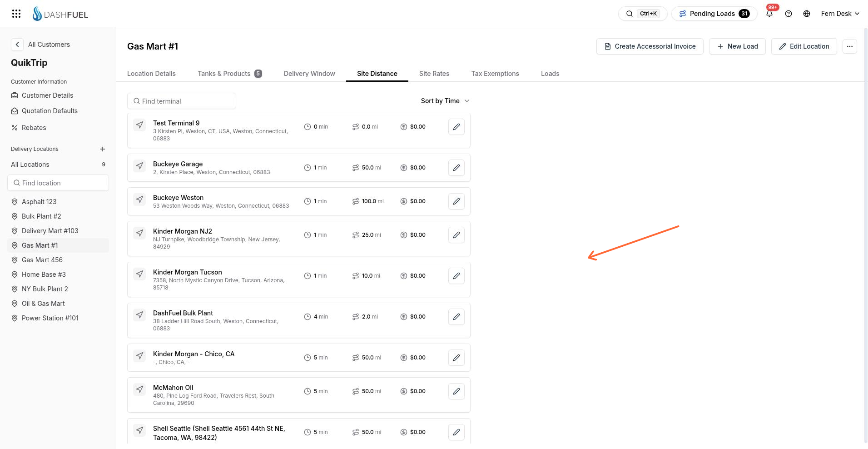Viewport: 868px width, 449px height.
Task: Go back using All Customers arrow
Action: click(17, 45)
